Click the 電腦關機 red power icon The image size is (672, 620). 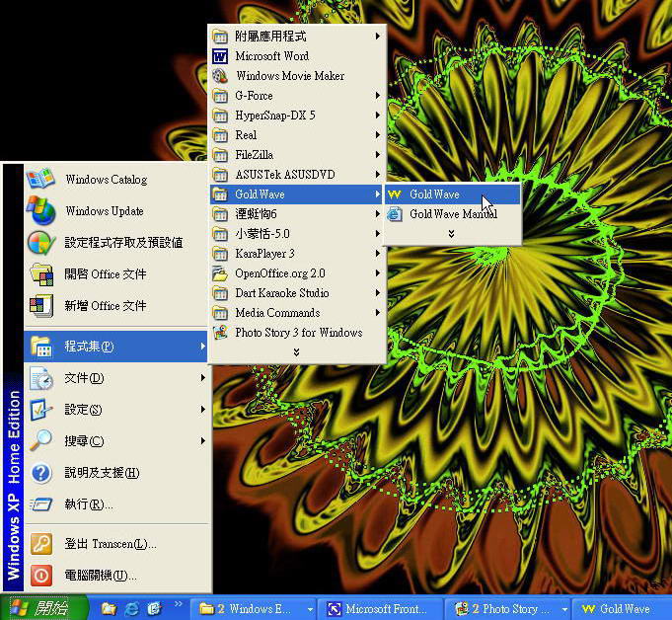40,576
